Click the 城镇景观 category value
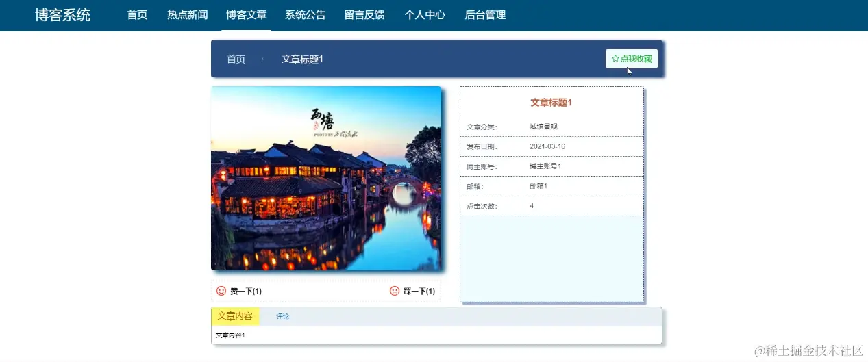 543,127
